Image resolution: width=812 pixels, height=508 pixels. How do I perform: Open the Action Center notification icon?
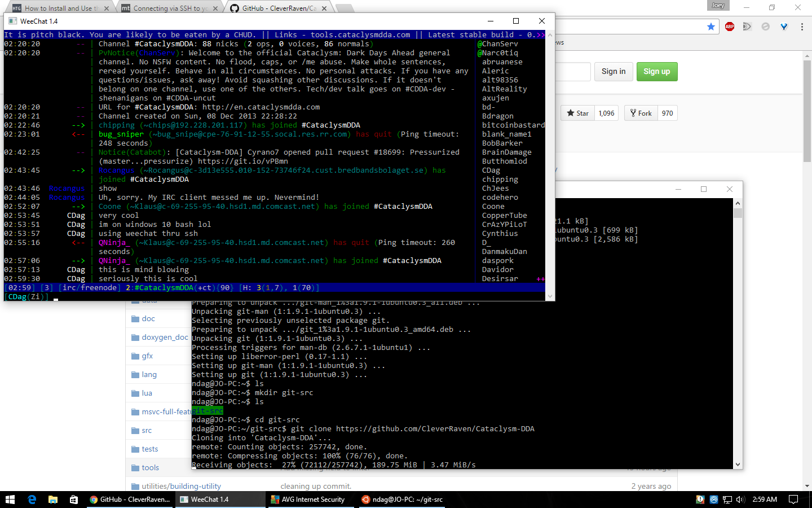click(793, 500)
